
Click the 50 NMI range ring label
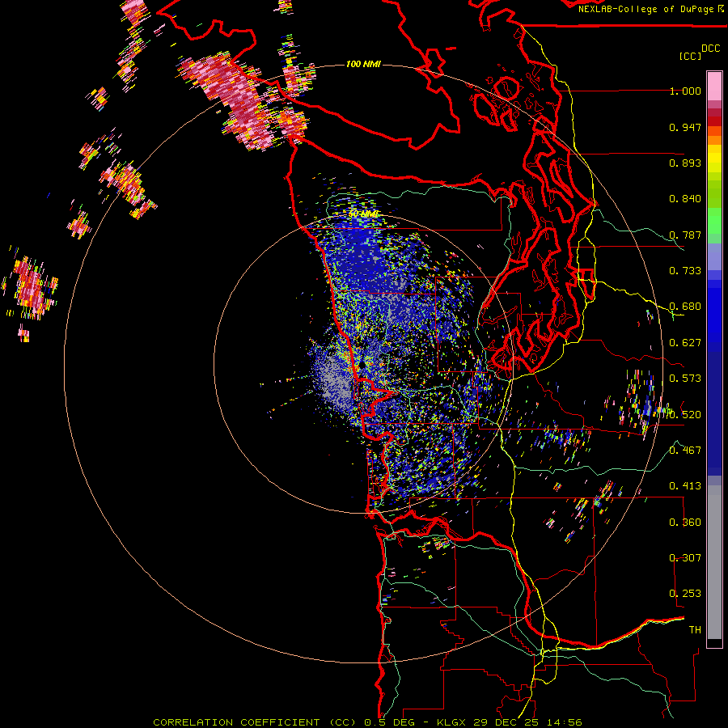[x=363, y=214]
